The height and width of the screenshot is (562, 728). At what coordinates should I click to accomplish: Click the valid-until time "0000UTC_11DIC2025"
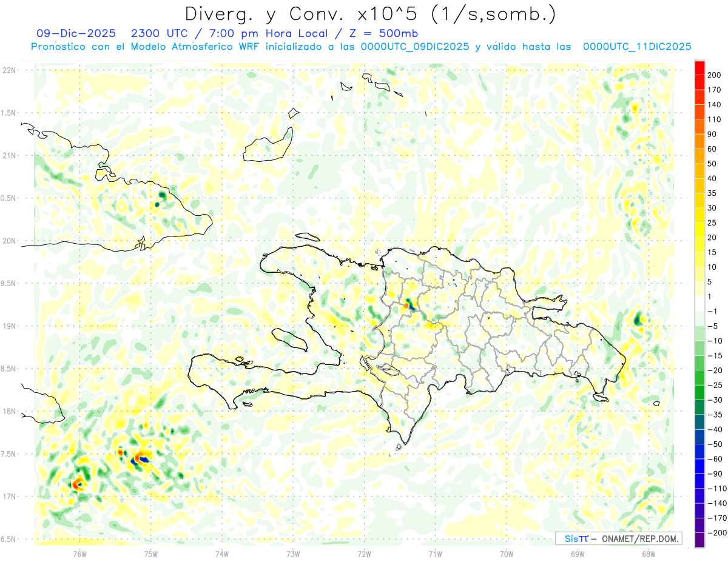[x=637, y=47]
